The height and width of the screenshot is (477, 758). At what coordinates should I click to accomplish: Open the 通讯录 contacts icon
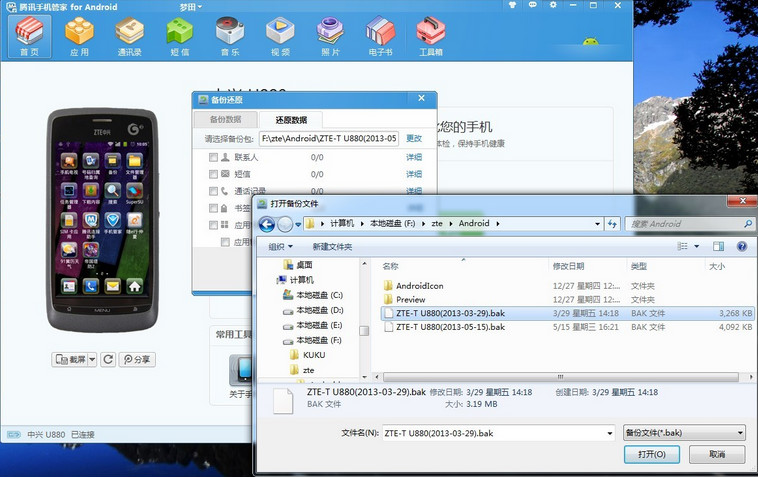[x=130, y=37]
